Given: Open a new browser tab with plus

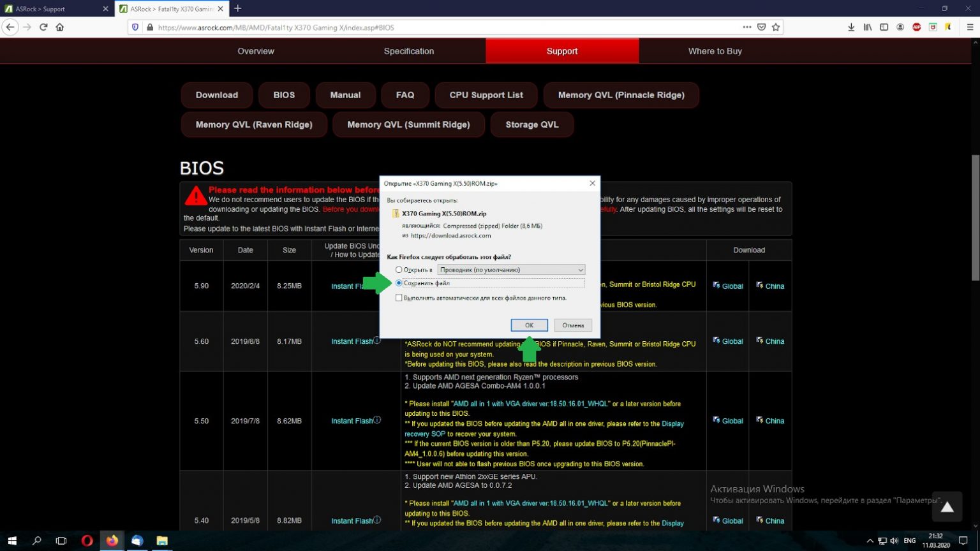Looking at the screenshot, I should (x=237, y=8).
